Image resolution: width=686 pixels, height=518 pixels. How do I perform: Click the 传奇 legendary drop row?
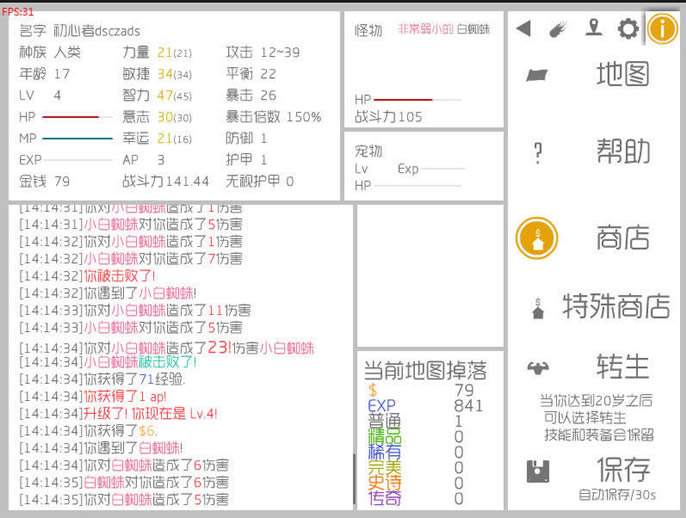click(x=415, y=498)
